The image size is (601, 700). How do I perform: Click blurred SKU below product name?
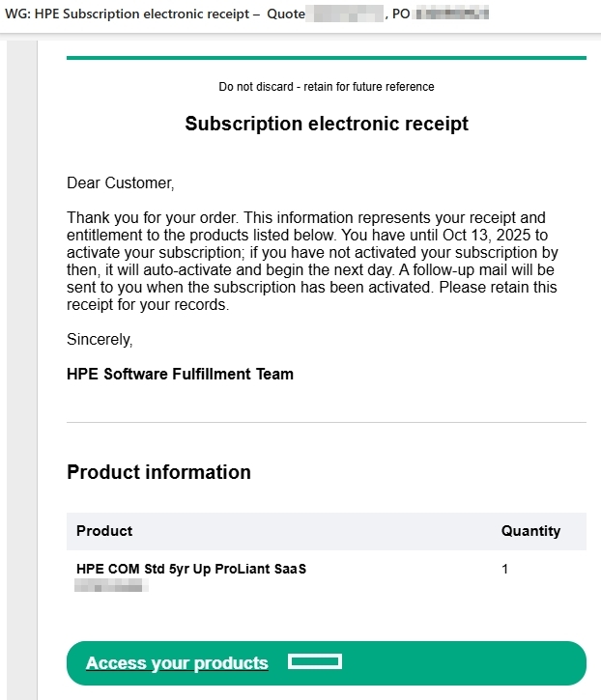pos(109,585)
